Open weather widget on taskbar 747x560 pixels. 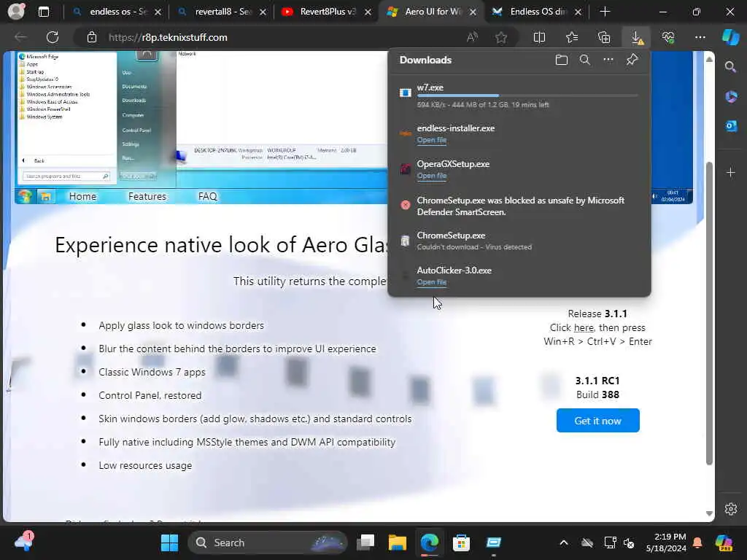coord(23,542)
